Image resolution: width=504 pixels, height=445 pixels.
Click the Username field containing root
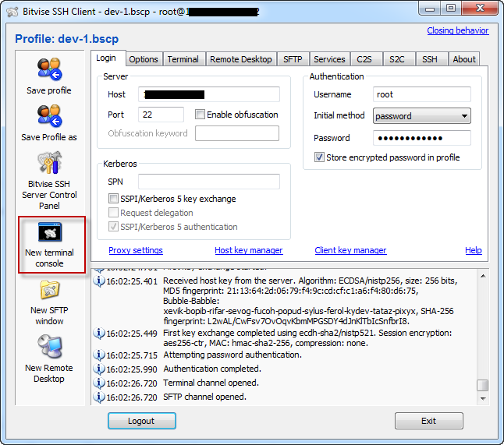tap(422, 94)
